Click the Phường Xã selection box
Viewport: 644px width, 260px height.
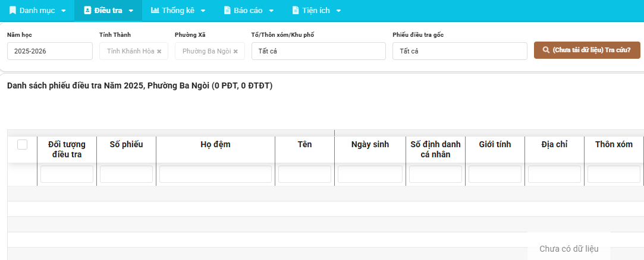[x=210, y=51]
